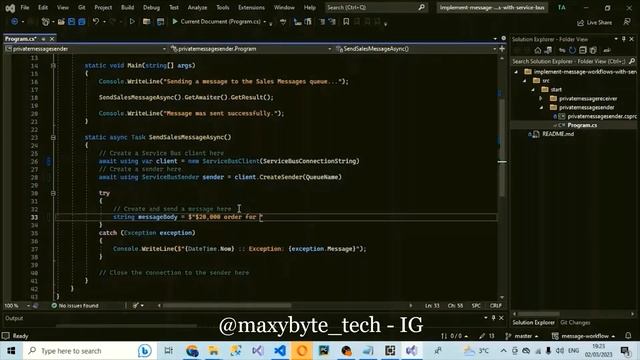Collapse the implement-message-workflows root folder

tap(516, 72)
